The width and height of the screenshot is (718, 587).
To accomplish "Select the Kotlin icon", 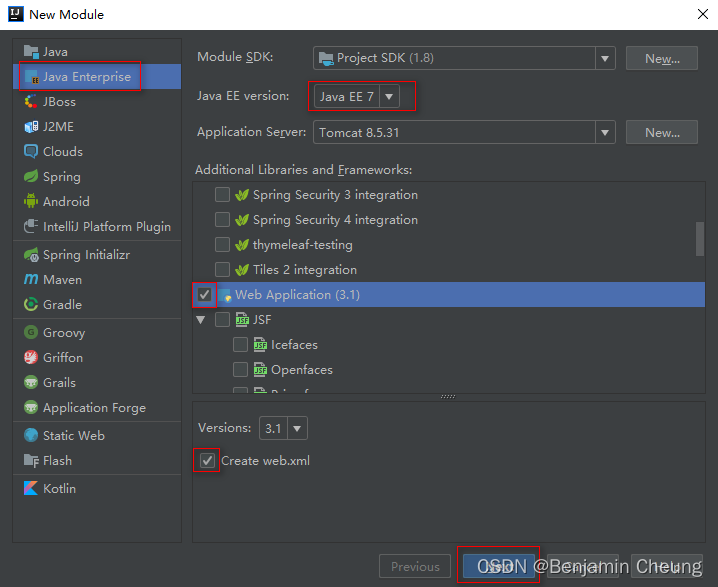I will point(31,489).
